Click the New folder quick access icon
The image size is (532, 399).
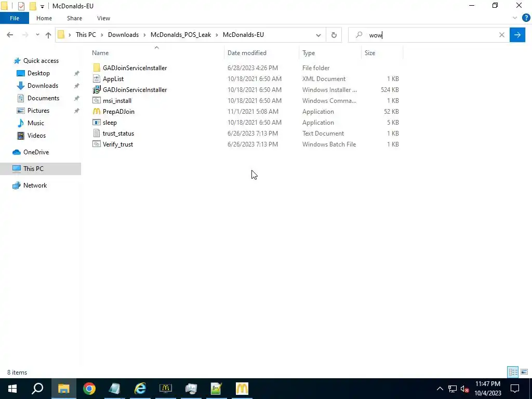33,6
